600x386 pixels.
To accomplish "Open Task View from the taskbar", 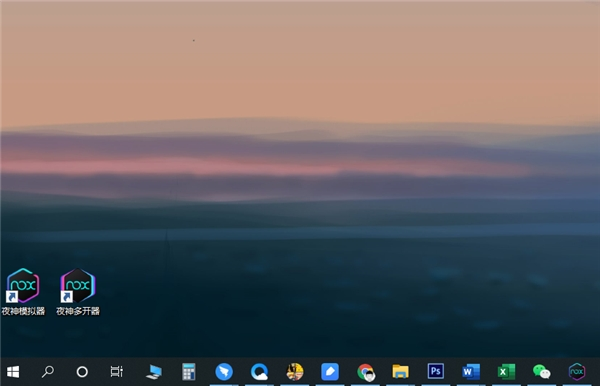I will [117, 371].
